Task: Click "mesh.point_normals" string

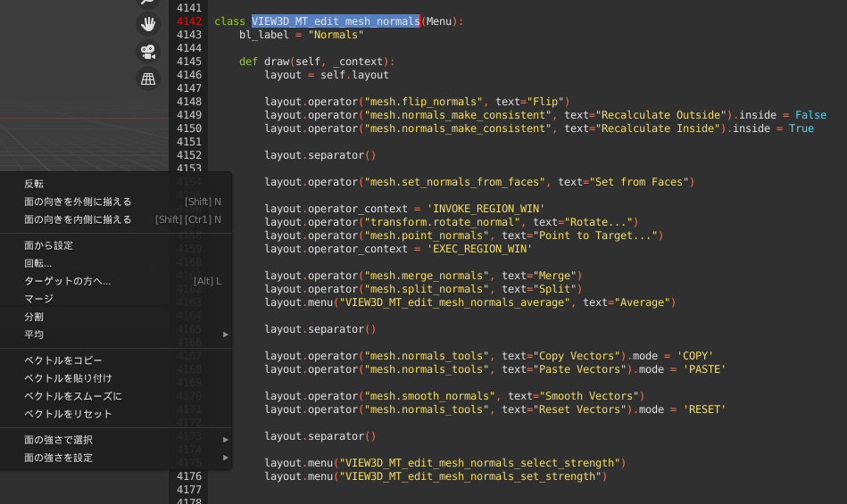Action: point(427,235)
